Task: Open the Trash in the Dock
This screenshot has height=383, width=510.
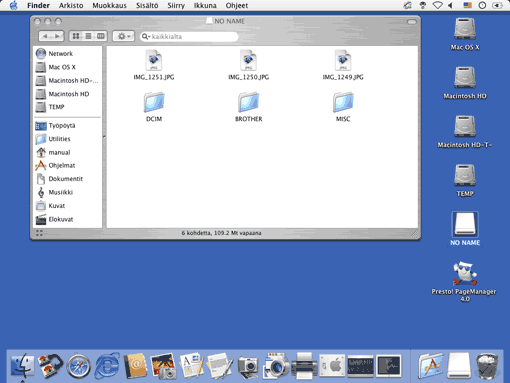Action: click(487, 366)
